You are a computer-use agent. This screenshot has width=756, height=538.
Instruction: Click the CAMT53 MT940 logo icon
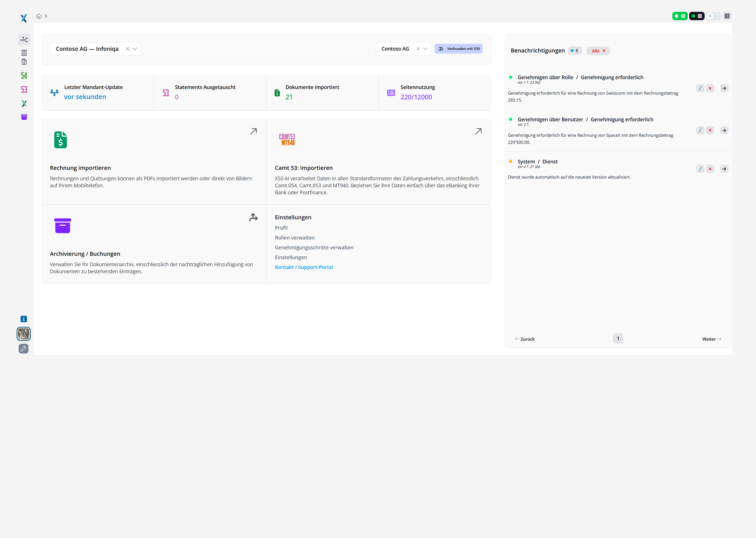(x=287, y=139)
